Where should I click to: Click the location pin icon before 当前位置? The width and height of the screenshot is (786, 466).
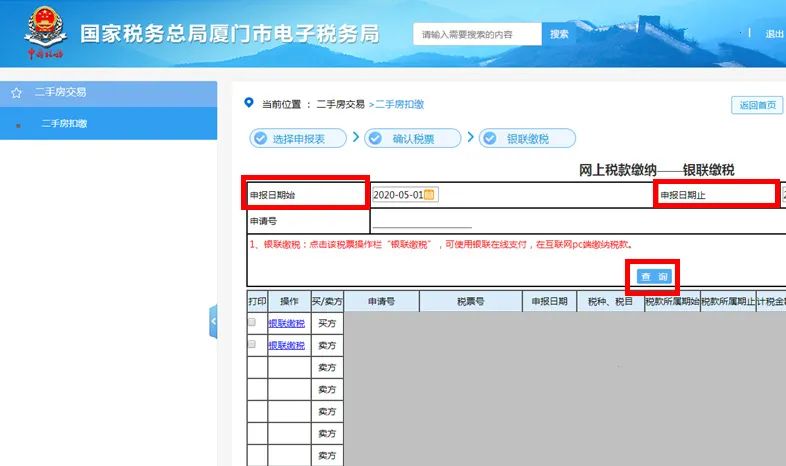tap(249, 103)
